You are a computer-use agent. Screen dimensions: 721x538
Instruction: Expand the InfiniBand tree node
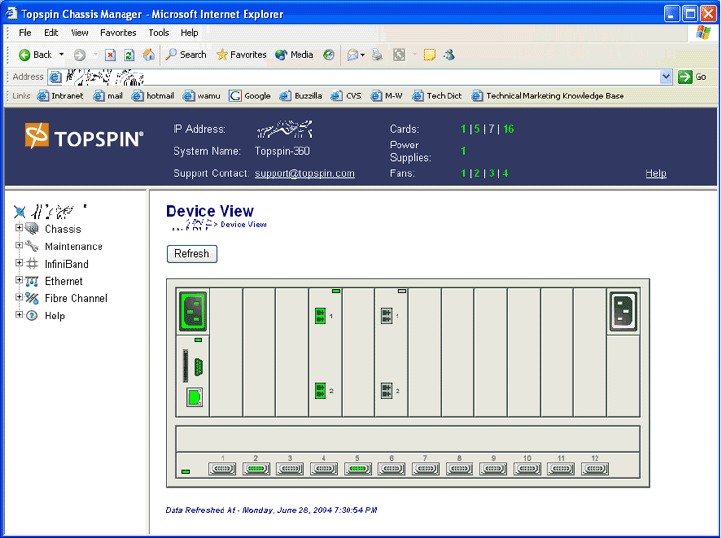point(19,264)
